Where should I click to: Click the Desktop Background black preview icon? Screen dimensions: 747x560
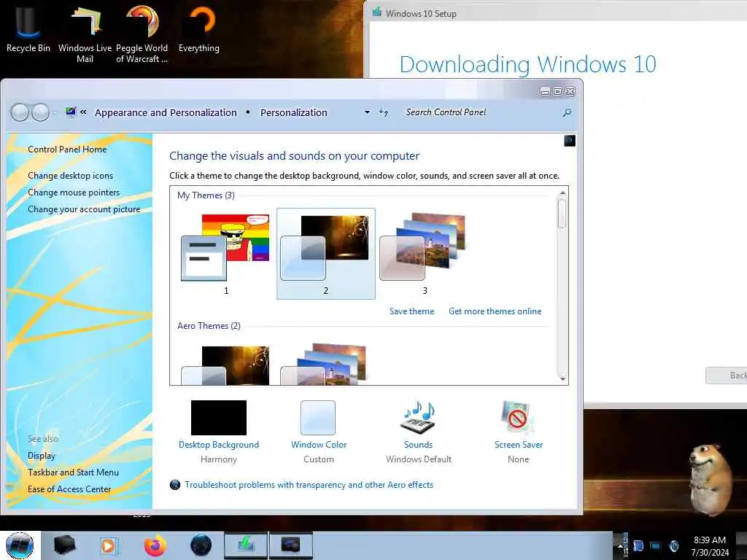coord(219,418)
